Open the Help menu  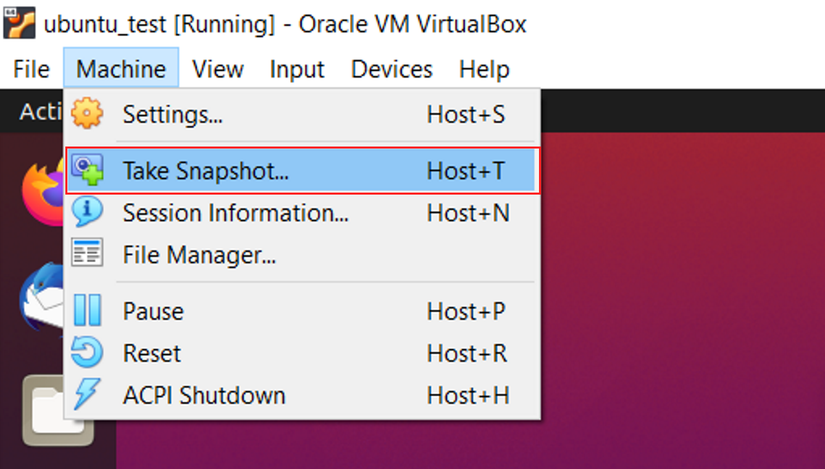pos(484,69)
